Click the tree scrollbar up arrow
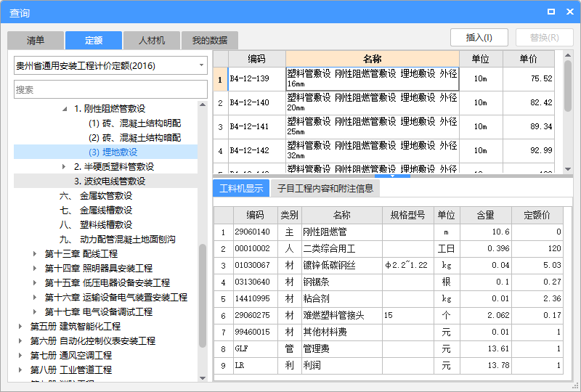 click(x=203, y=105)
